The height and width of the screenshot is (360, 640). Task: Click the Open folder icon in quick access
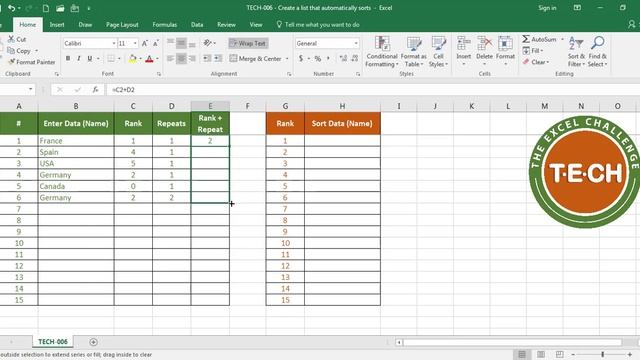point(60,8)
